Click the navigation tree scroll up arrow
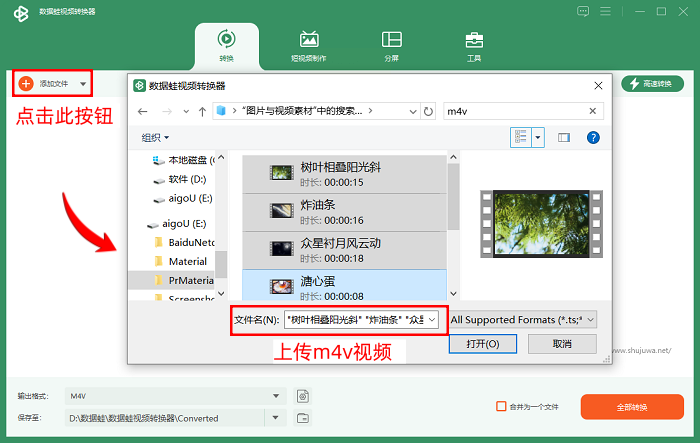The height and width of the screenshot is (443, 700). pos(221,158)
